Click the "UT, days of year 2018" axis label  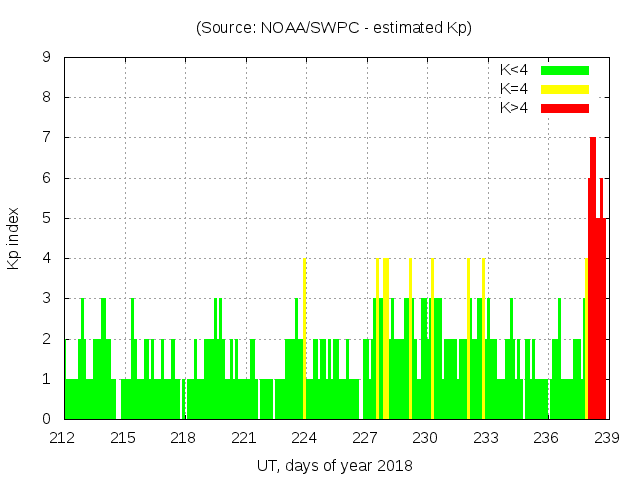click(333, 465)
